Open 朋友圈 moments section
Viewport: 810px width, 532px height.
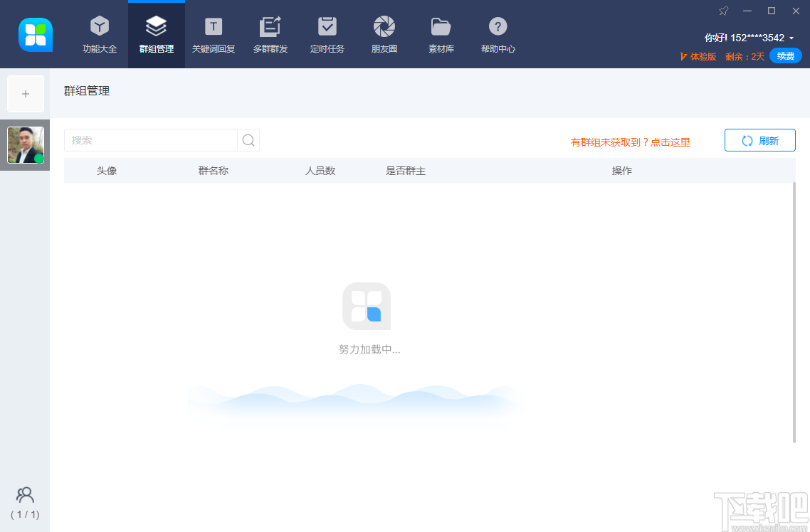384,35
